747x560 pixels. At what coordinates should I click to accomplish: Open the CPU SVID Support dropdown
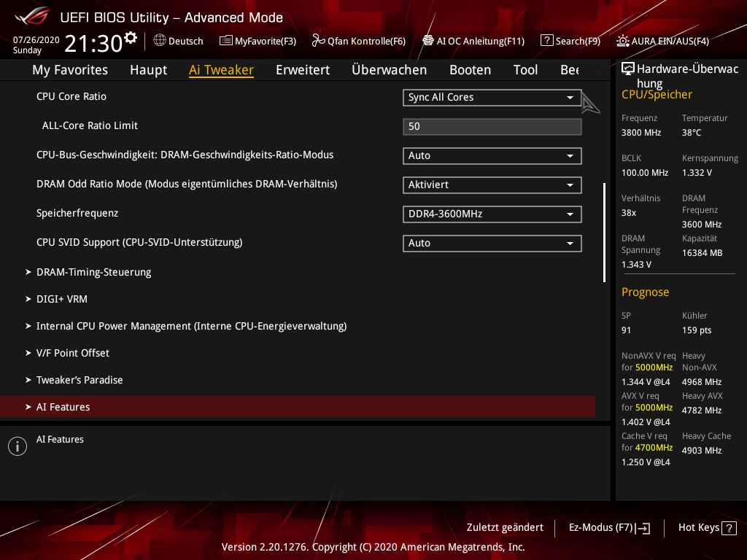pos(492,244)
